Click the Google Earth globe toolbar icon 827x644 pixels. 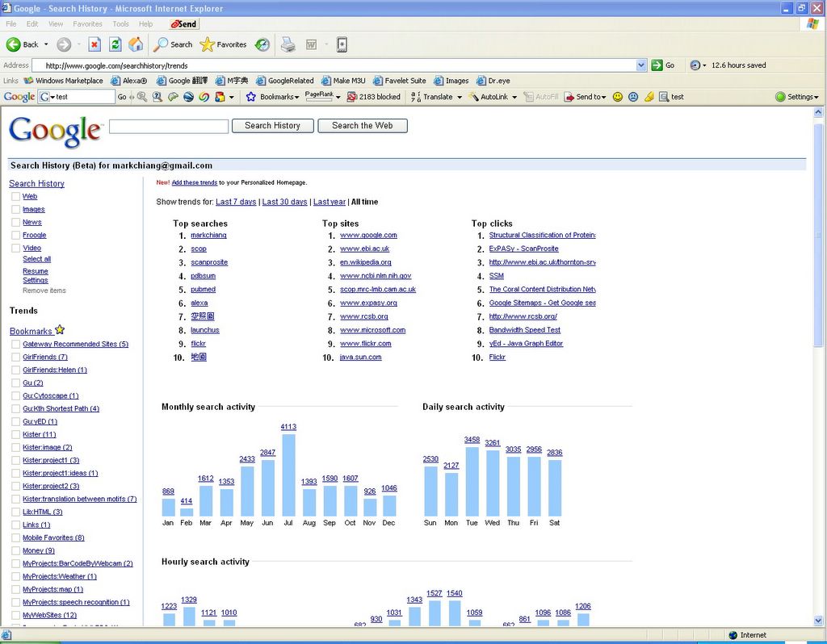coord(188,97)
